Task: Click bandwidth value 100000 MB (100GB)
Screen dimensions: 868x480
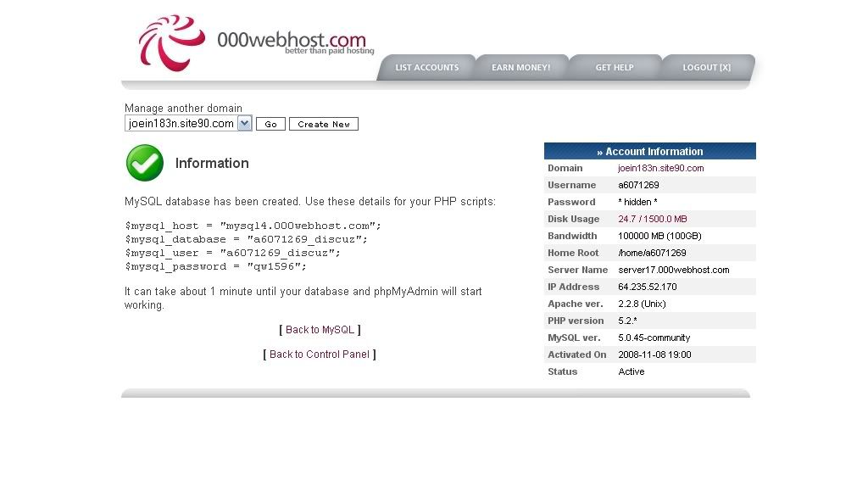Action: tap(659, 236)
